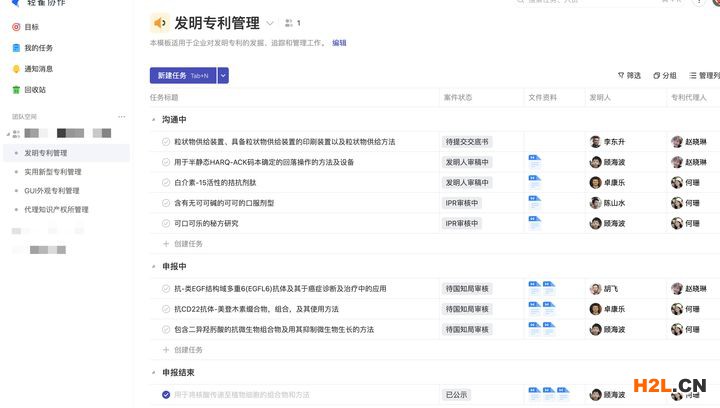The width and height of the screenshot is (720, 408).
Task: Open task 白介素-15活性的拮抗剂肽
Action: click(215, 183)
